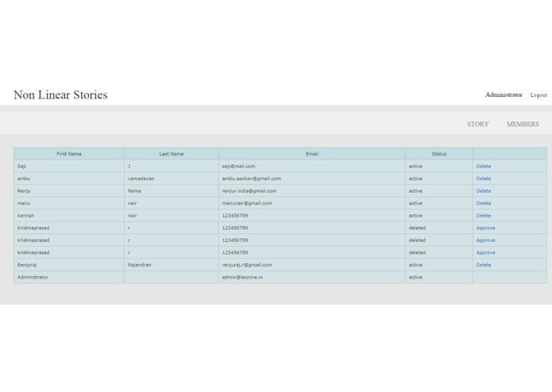Click the Non Linear Stories title
Viewport: 552px width, 392px height.
click(x=60, y=95)
